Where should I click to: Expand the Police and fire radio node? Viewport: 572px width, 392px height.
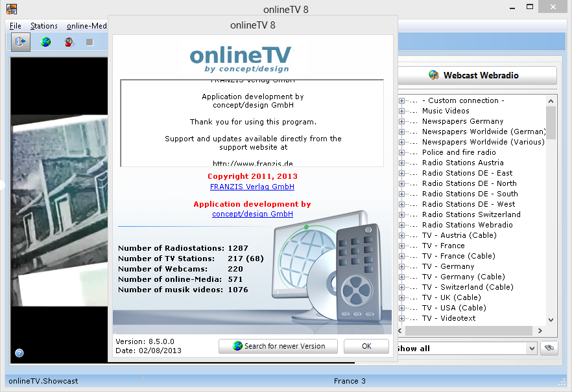(x=401, y=153)
